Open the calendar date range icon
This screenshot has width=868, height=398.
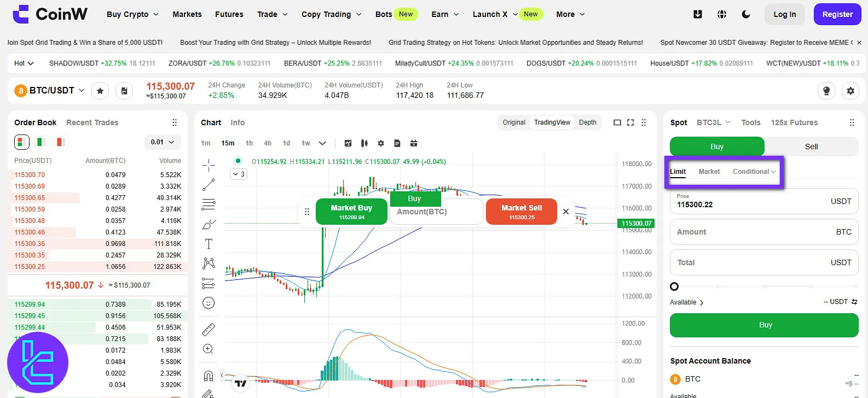coord(414,143)
